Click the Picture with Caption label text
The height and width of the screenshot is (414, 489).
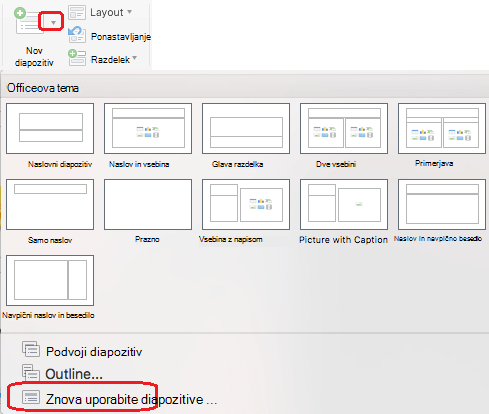[x=343, y=240]
